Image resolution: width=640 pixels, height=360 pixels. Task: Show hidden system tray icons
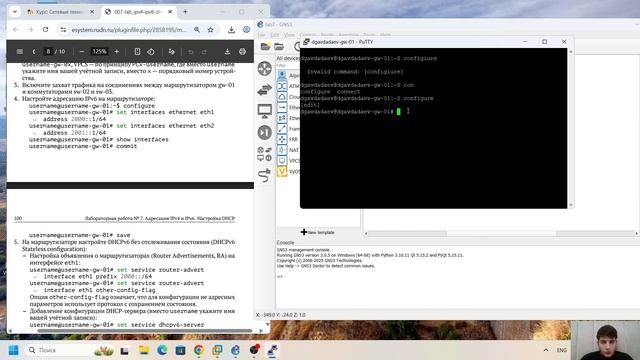[x=546, y=350]
